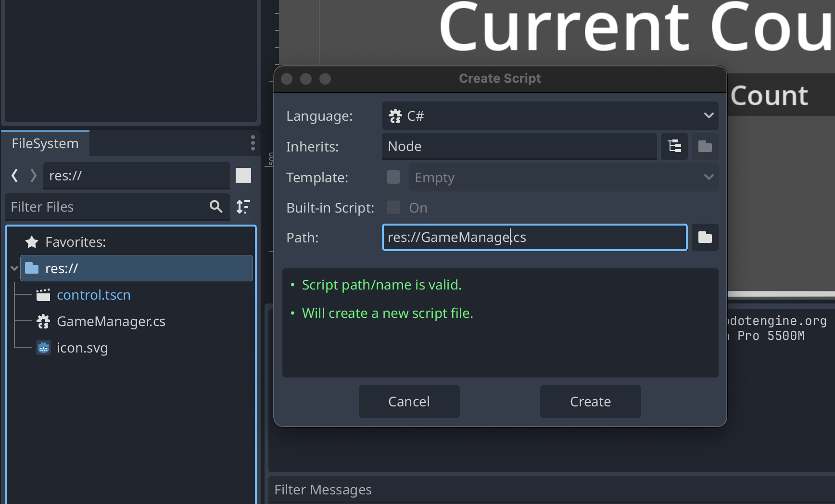Select control.tscn in the file tree
The height and width of the screenshot is (504, 835).
click(93, 295)
